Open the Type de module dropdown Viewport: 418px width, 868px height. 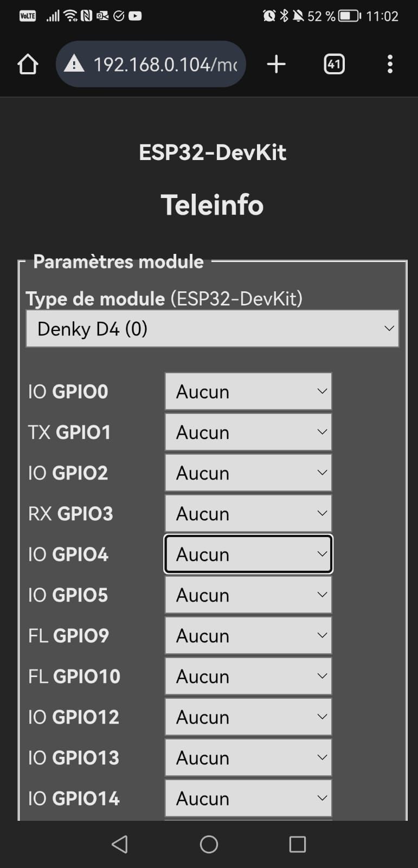[x=212, y=329]
